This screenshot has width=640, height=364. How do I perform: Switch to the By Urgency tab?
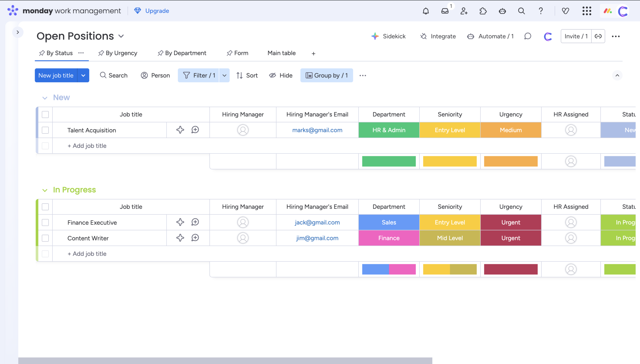point(118,53)
